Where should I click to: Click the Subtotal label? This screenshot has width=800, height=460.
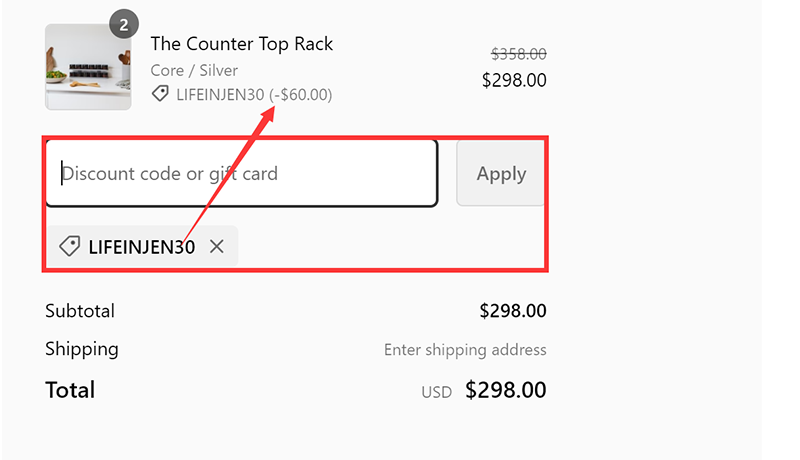(x=80, y=311)
